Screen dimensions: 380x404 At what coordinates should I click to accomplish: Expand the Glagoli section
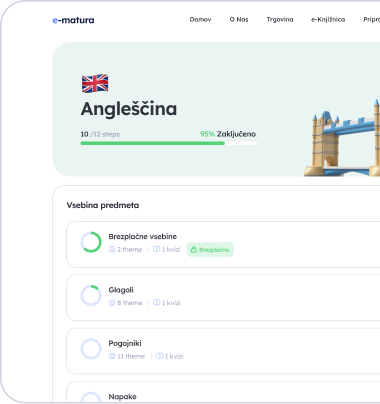click(223, 298)
